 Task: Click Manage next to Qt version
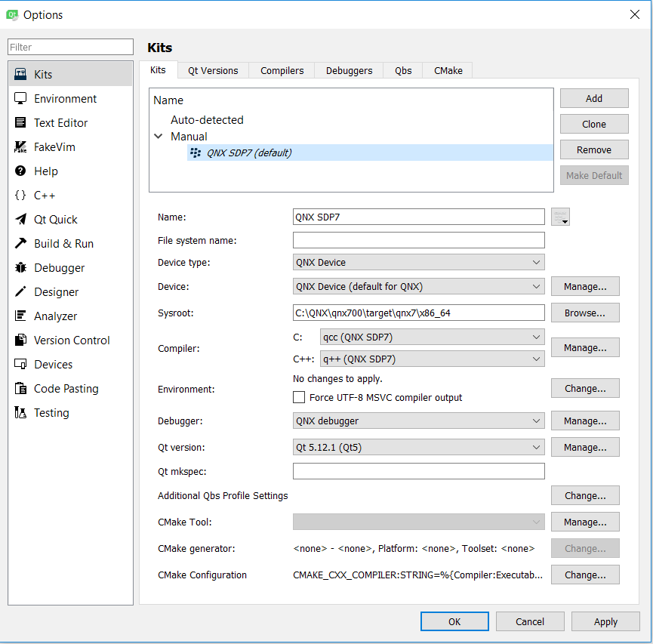tap(585, 448)
